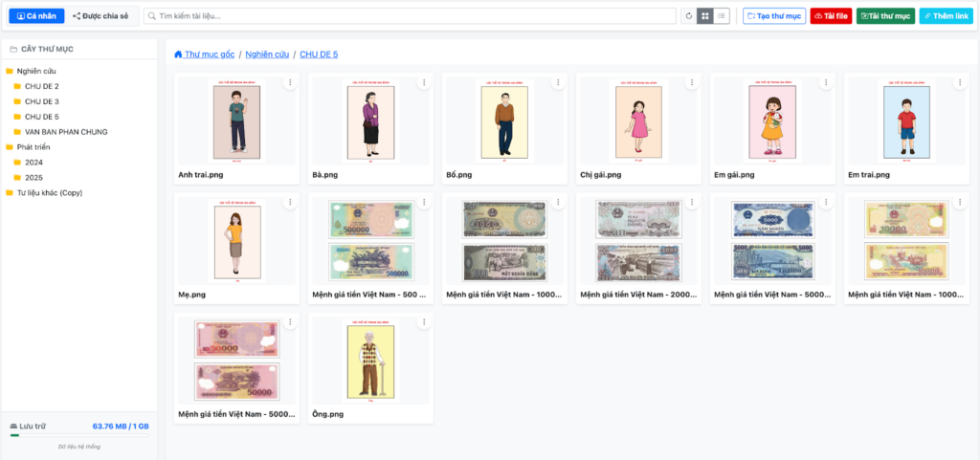
Task: Open three-dot menu on Ông.png card
Action: 423,322
